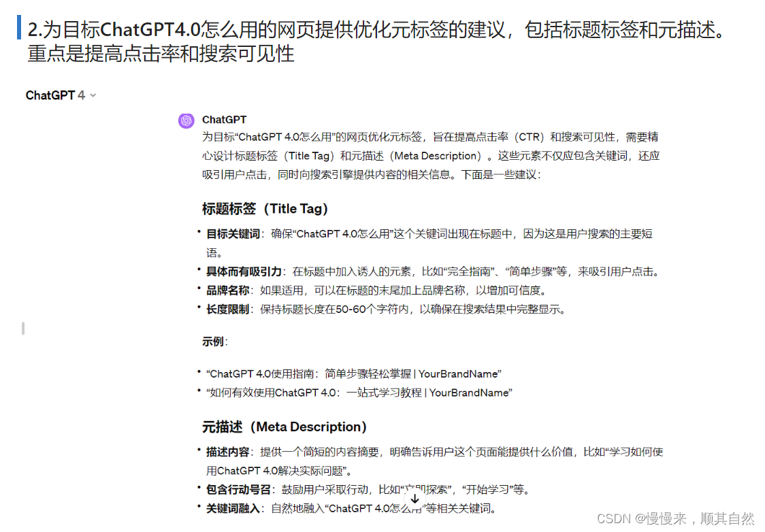Click the ChatGPT sender name label
765x532 pixels.
pyautogui.click(x=225, y=120)
